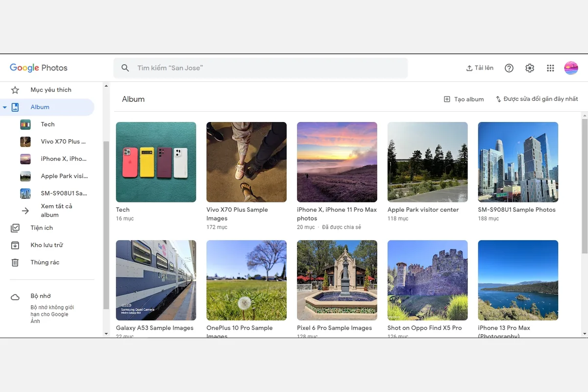
Task: Open Tech album in sidebar list
Action: [47, 124]
